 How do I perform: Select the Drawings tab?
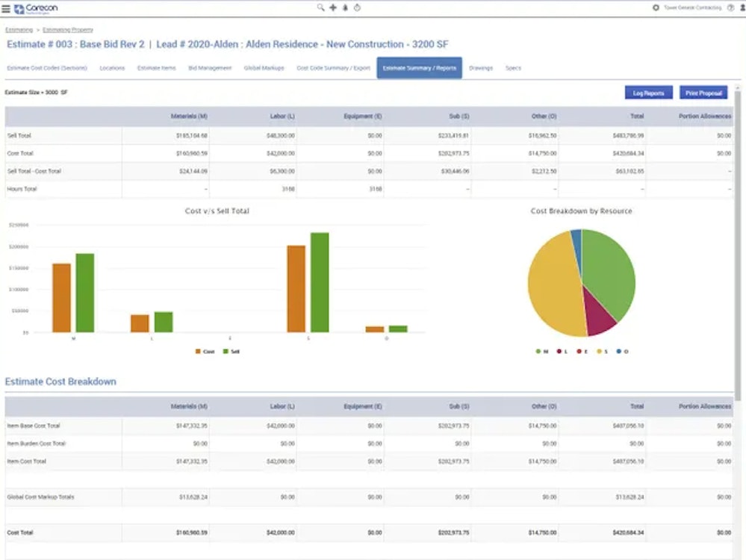(x=481, y=68)
